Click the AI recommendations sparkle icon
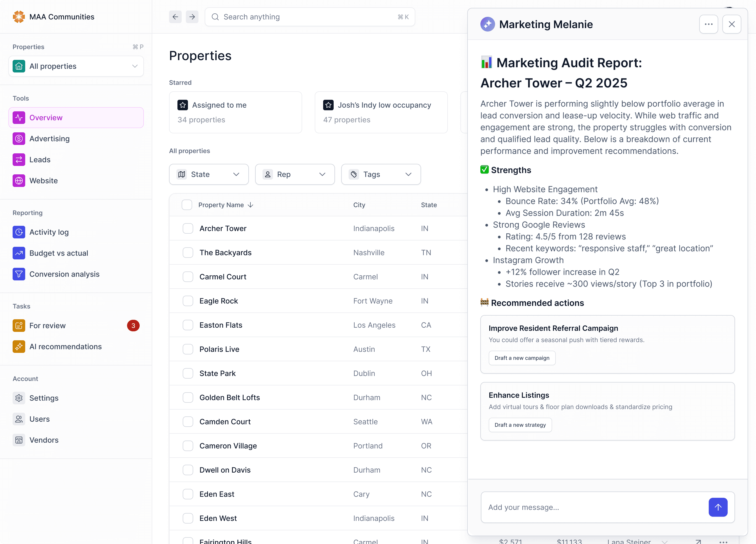 coord(19,346)
